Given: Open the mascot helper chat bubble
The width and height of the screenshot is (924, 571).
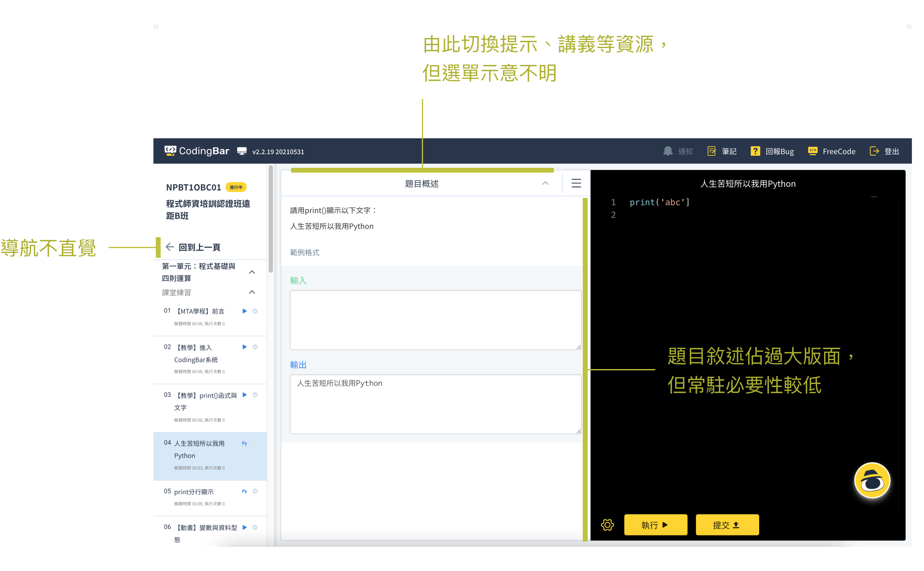Looking at the screenshot, I should pyautogui.click(x=872, y=480).
